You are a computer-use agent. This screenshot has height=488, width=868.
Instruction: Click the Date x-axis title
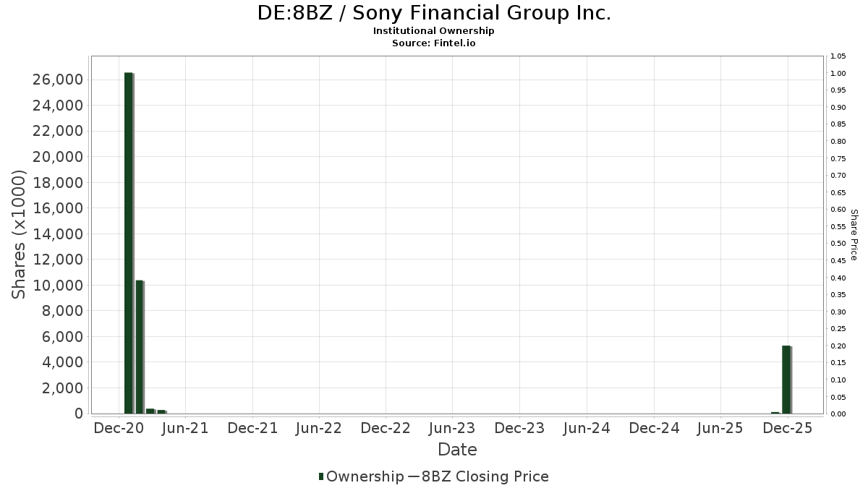pos(457,450)
